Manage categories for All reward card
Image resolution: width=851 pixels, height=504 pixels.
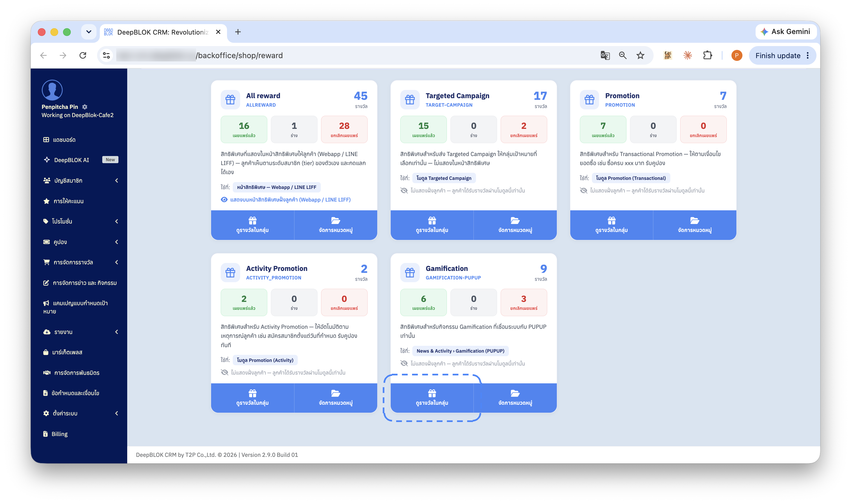pyautogui.click(x=335, y=225)
